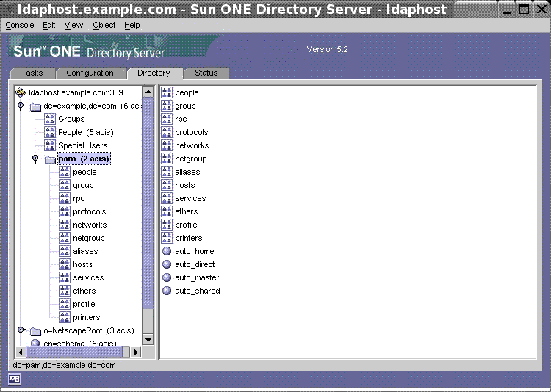Screen dimensions: 551x392
Task: Click horizontal scrollbar right arrow
Action: [x=136, y=352]
